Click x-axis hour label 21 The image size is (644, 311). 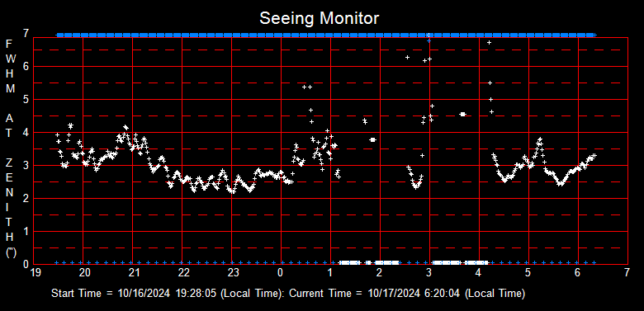click(x=134, y=272)
